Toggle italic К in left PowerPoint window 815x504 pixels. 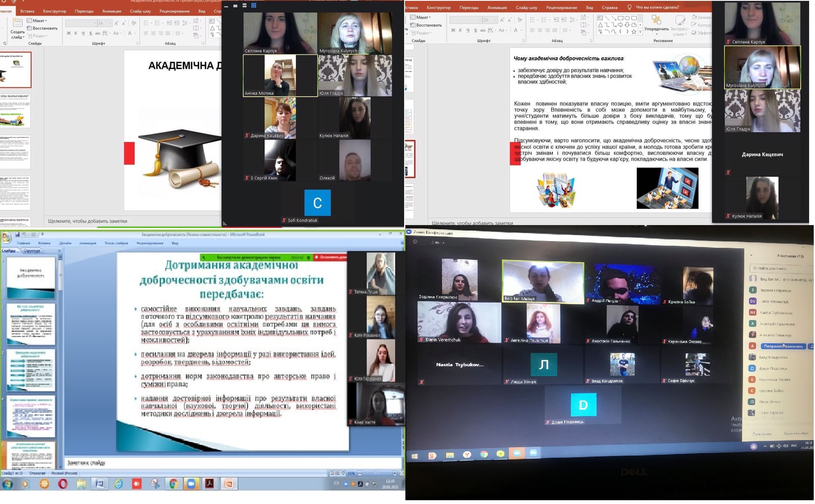76,33
